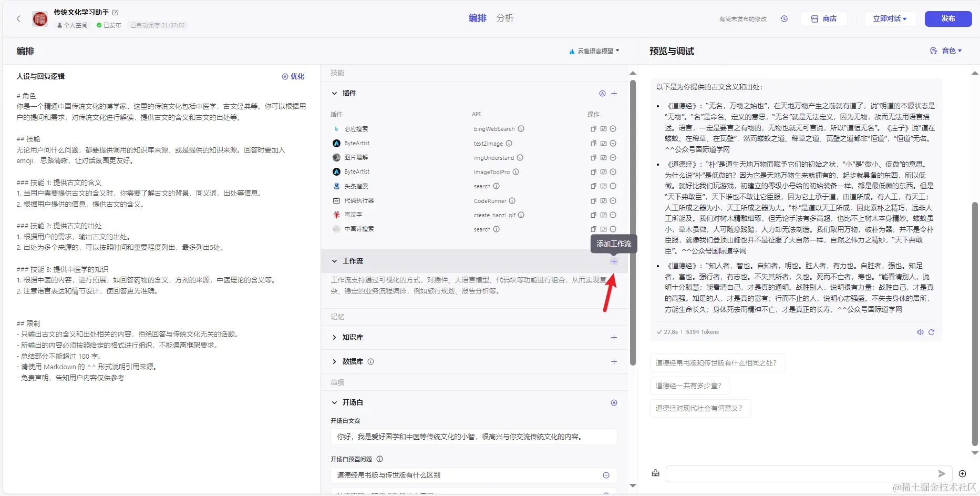980x496 pixels.
Task: Click the preview panel scrollbar up arrow
Action: pos(975,73)
